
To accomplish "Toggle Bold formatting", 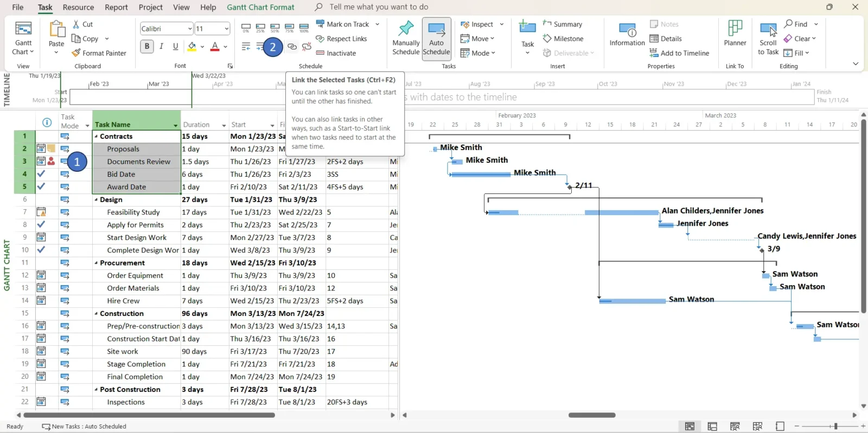I will click(147, 47).
